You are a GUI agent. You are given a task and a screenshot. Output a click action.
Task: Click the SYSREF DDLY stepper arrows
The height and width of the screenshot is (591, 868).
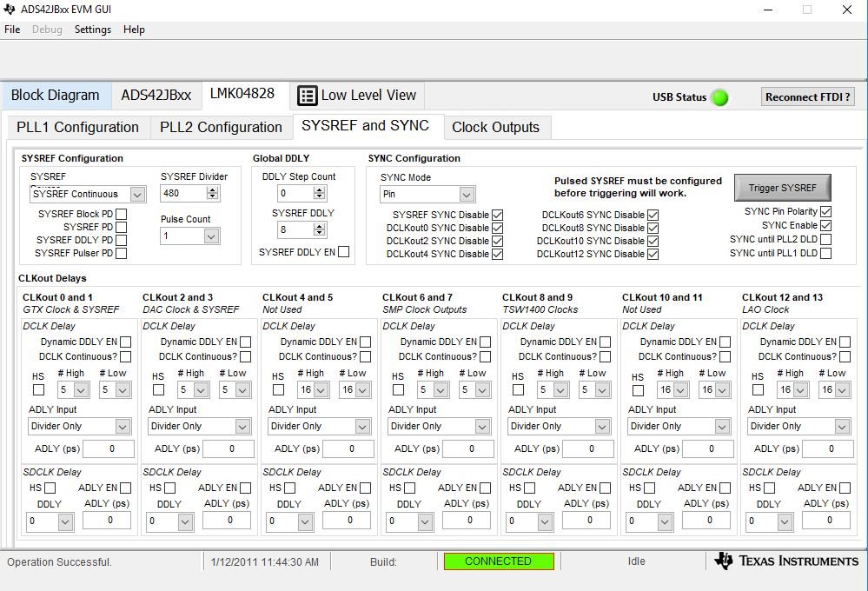(x=319, y=229)
